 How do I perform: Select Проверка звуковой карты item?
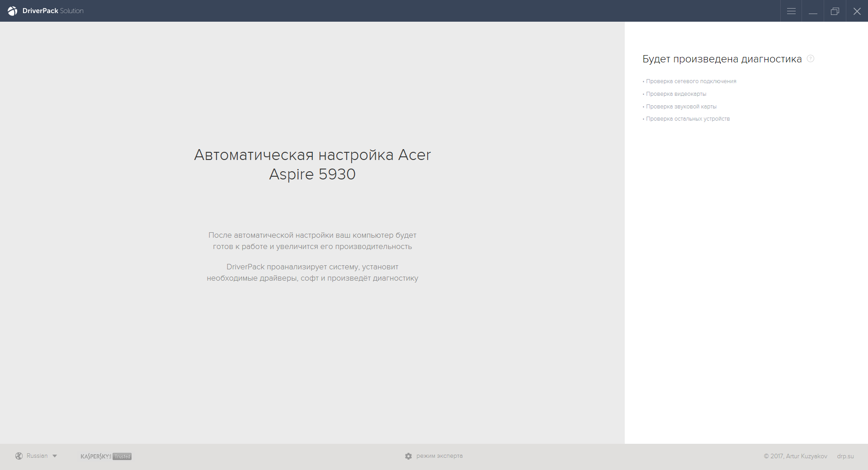[x=681, y=107]
